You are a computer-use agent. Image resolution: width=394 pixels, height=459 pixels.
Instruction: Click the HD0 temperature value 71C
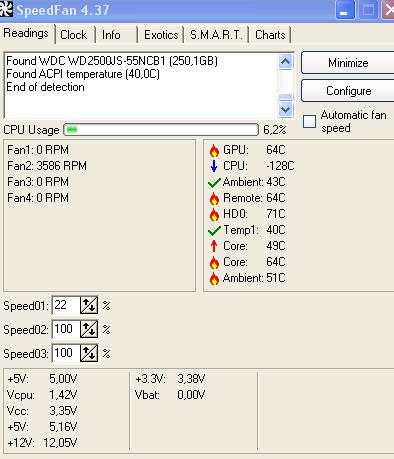276,214
